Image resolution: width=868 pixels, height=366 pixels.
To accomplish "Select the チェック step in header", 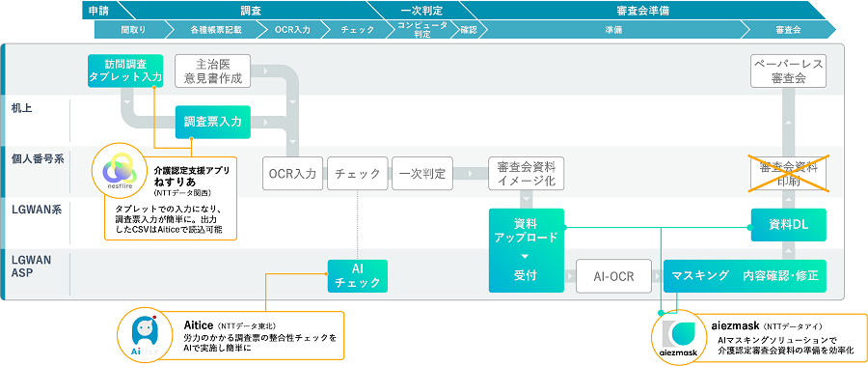I will click(x=357, y=30).
